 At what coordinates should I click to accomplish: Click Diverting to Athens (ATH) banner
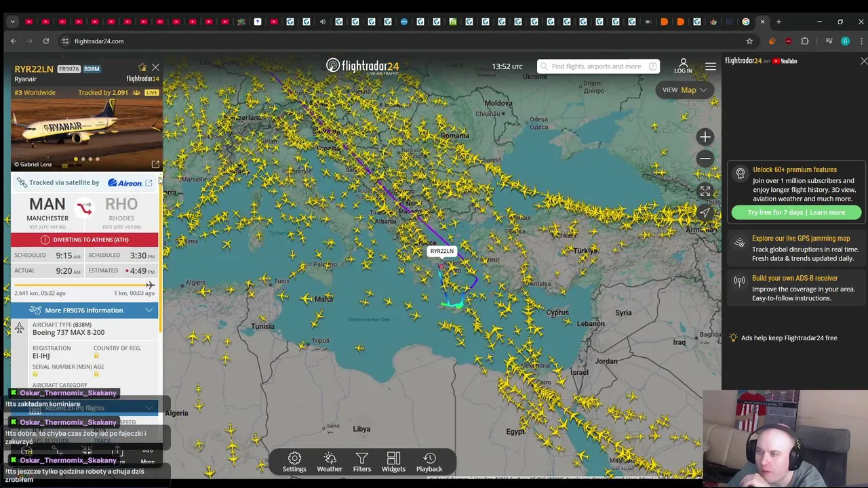[x=84, y=240]
